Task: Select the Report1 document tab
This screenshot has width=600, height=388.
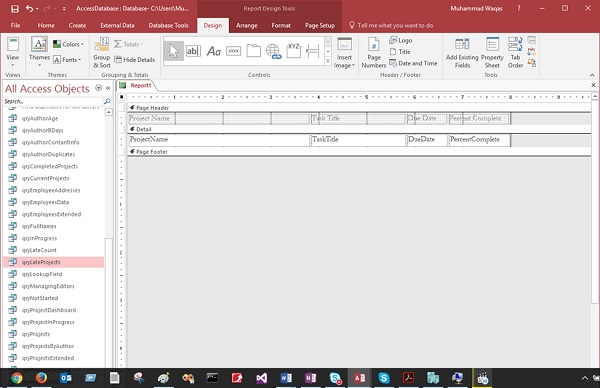Action: click(137, 85)
